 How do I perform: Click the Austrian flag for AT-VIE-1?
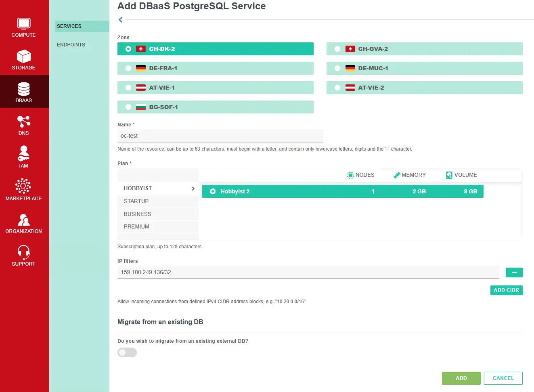[141, 88]
